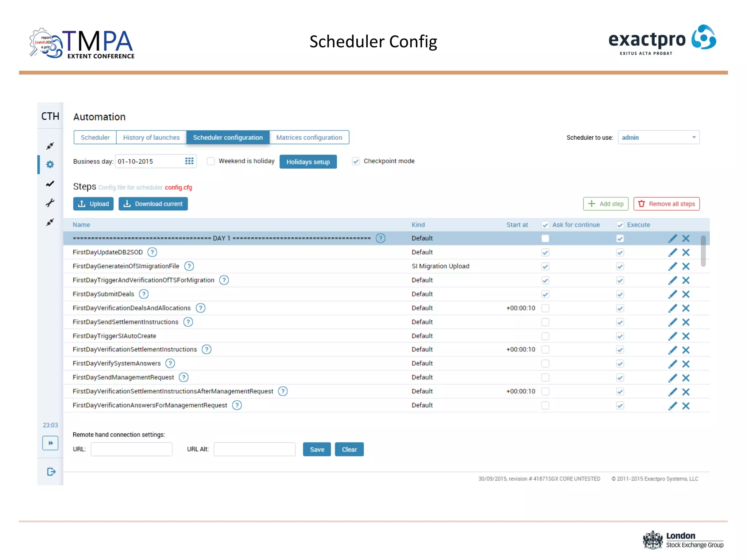Focus the URL Alt input field
Viewport: 747px width, 560px height.
pos(255,449)
